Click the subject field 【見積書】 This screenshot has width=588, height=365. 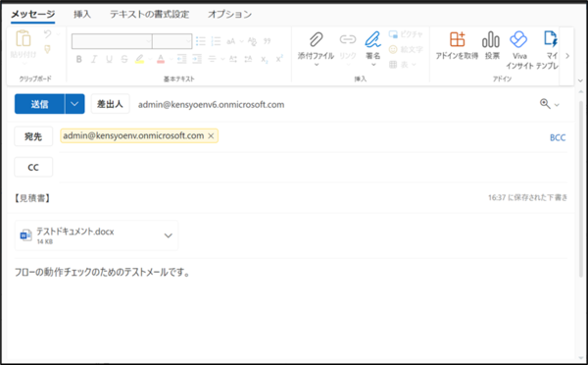coord(32,198)
